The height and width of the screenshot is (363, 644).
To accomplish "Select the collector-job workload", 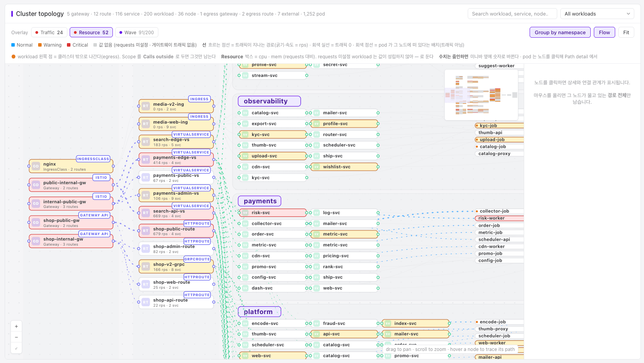I will [x=500, y=211].
